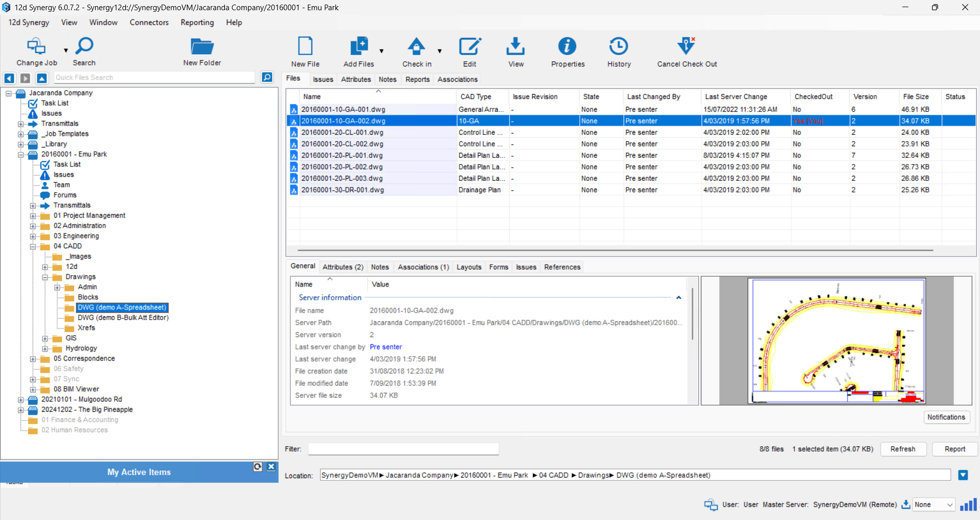The image size is (980, 520).
Task: Select file 20160001-20-PL-003.dwg
Action: 342,178
